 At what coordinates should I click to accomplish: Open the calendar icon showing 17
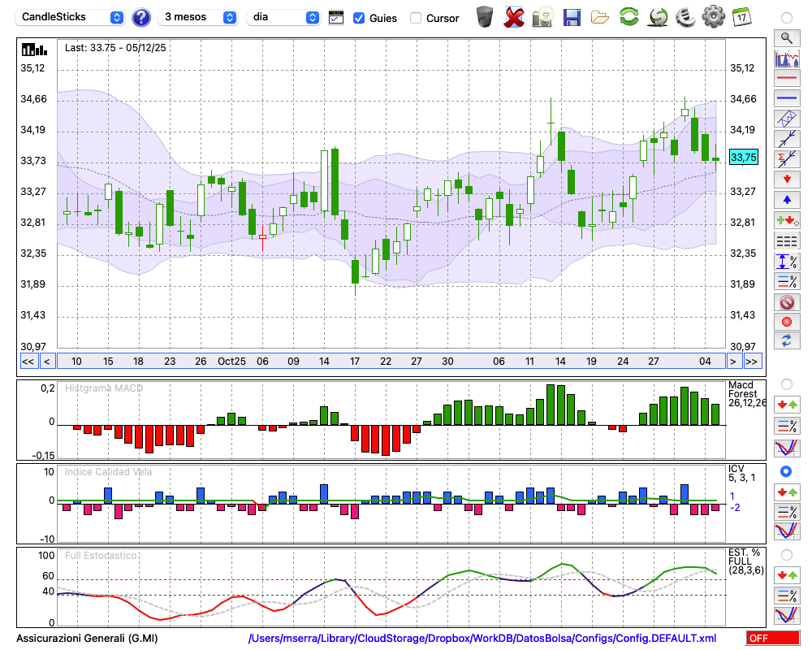[741, 16]
